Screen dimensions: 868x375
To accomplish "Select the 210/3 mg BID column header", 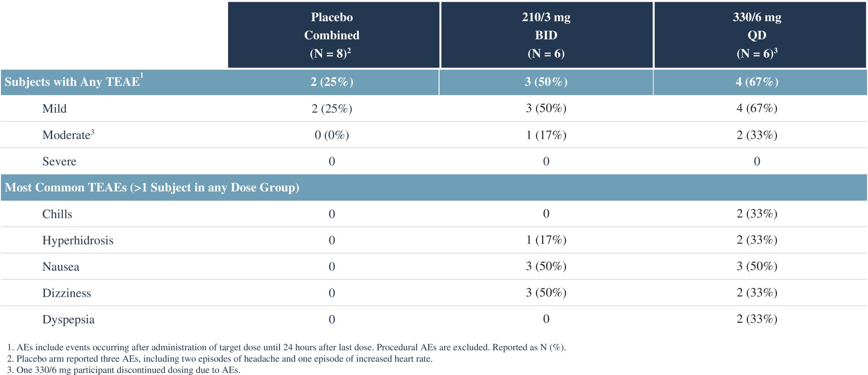I will click(x=546, y=35).
